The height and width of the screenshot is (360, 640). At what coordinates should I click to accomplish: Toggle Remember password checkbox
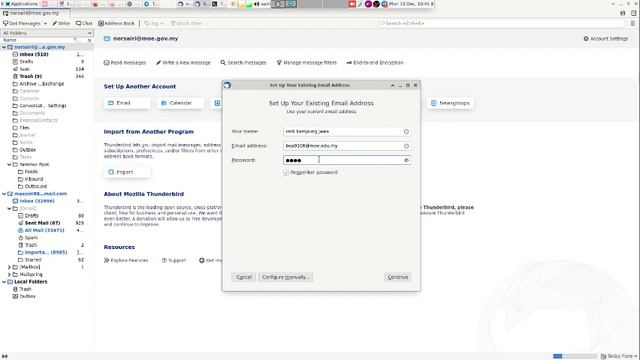point(286,173)
